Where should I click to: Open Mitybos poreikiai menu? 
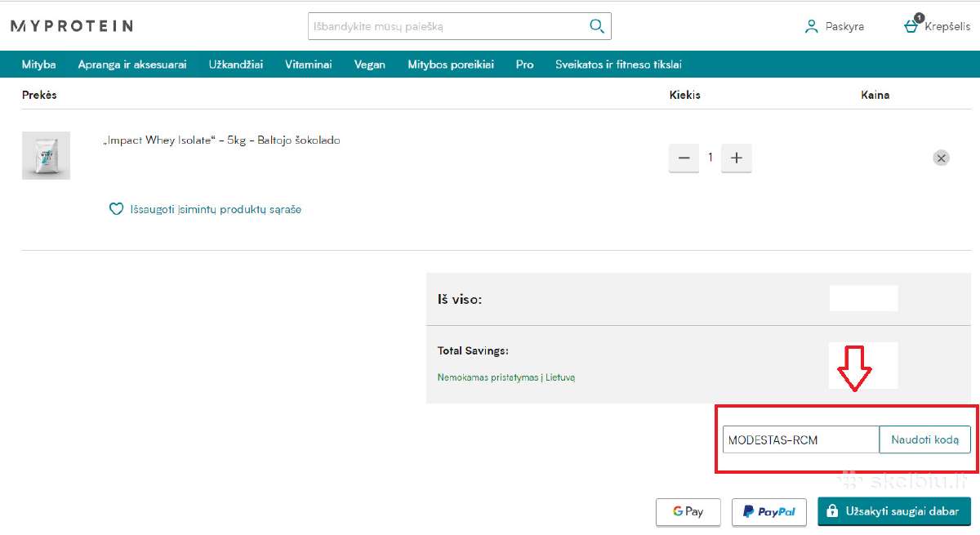coord(451,65)
